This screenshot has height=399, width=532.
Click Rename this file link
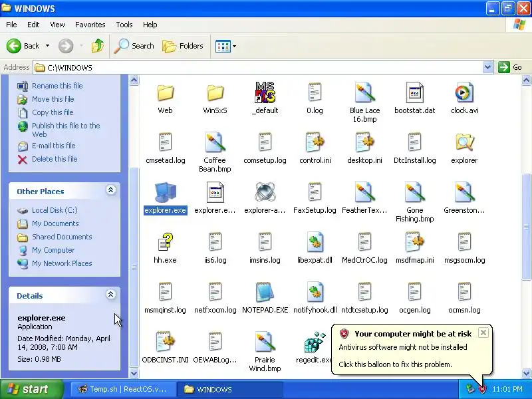57,86
